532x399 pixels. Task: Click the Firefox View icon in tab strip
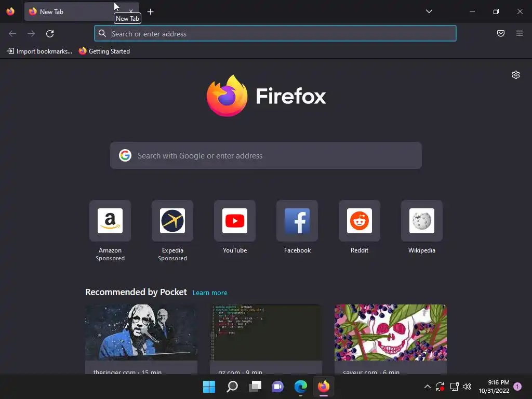[x=10, y=11]
